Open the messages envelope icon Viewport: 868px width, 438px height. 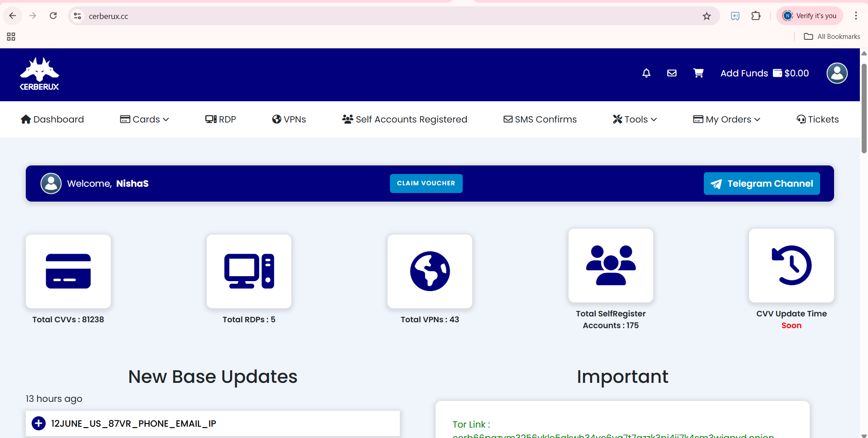(672, 73)
